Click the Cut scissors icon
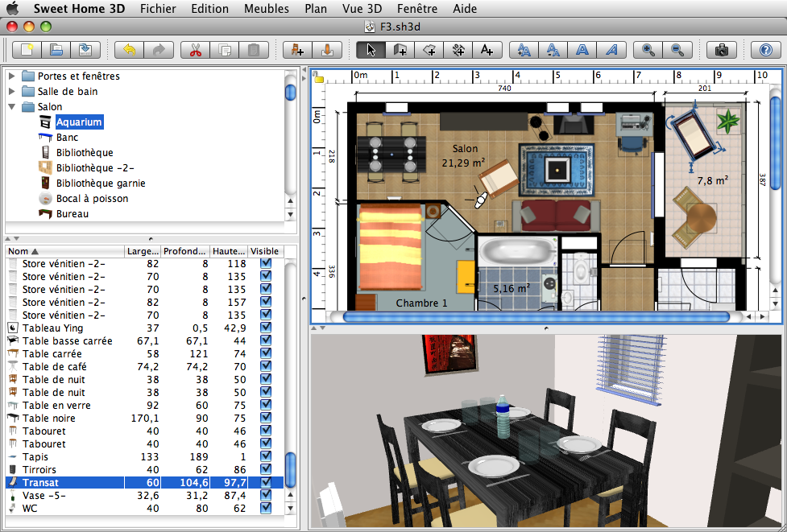 tap(195, 50)
